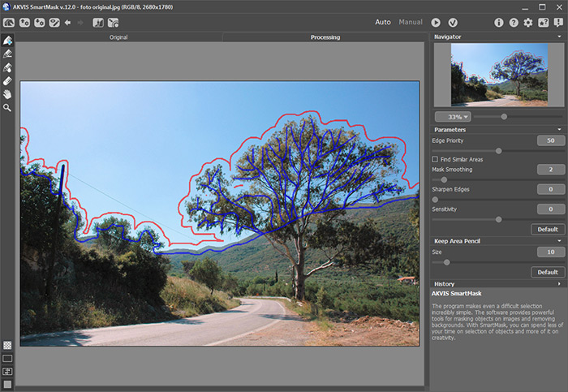Click the Mask Smoothing value field 2
The image size is (568, 392).
551,169
